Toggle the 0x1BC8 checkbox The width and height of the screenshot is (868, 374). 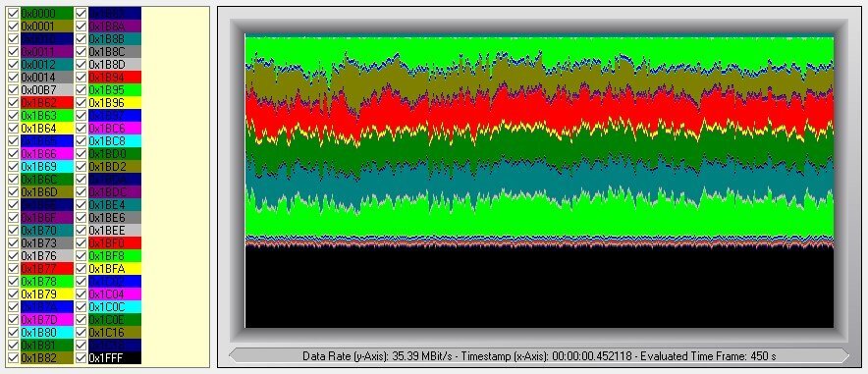pos(81,140)
